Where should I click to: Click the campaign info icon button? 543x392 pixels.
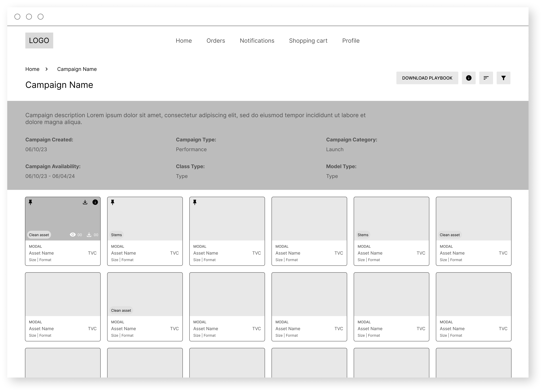click(469, 78)
